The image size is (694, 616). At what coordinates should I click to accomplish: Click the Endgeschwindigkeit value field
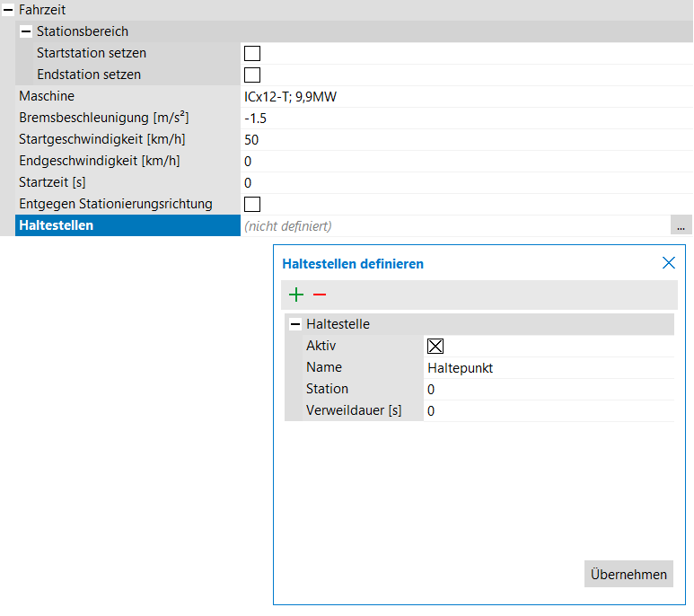pyautogui.click(x=449, y=161)
